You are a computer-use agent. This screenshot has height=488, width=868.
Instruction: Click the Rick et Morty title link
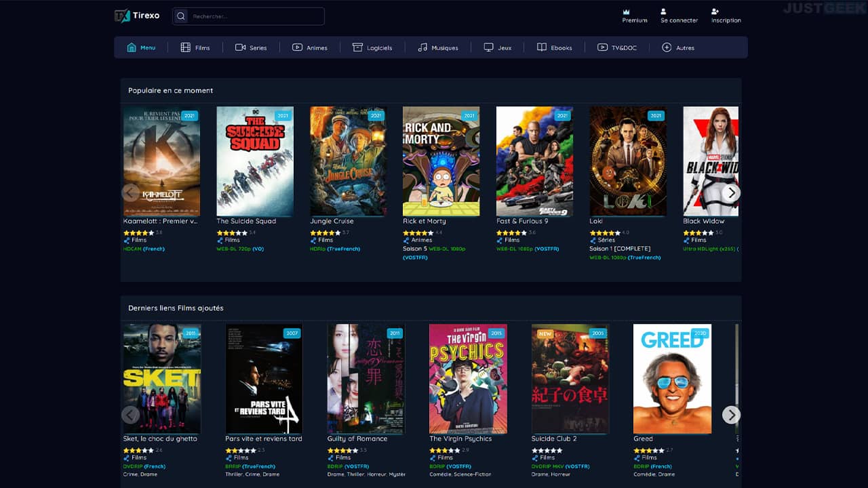click(425, 221)
